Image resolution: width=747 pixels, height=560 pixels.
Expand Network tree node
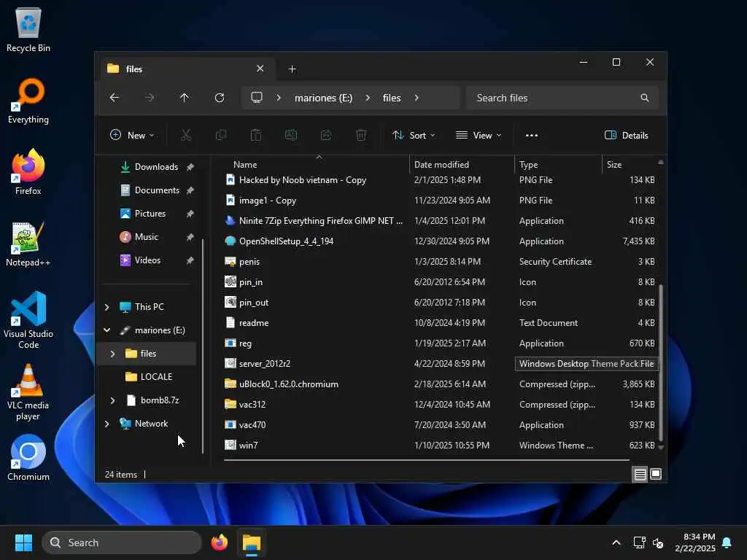click(107, 424)
